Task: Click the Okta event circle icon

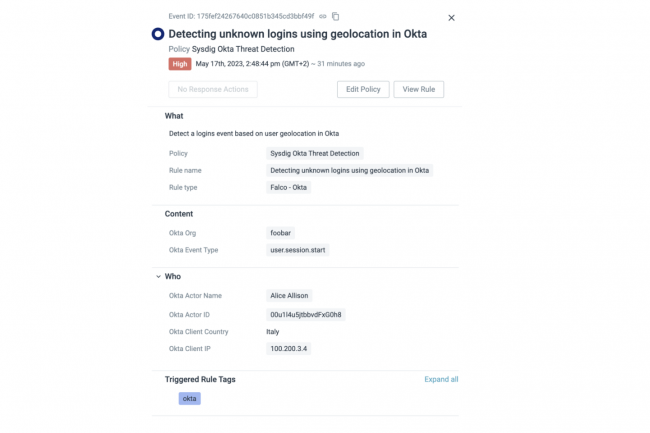Action: pyautogui.click(x=157, y=34)
